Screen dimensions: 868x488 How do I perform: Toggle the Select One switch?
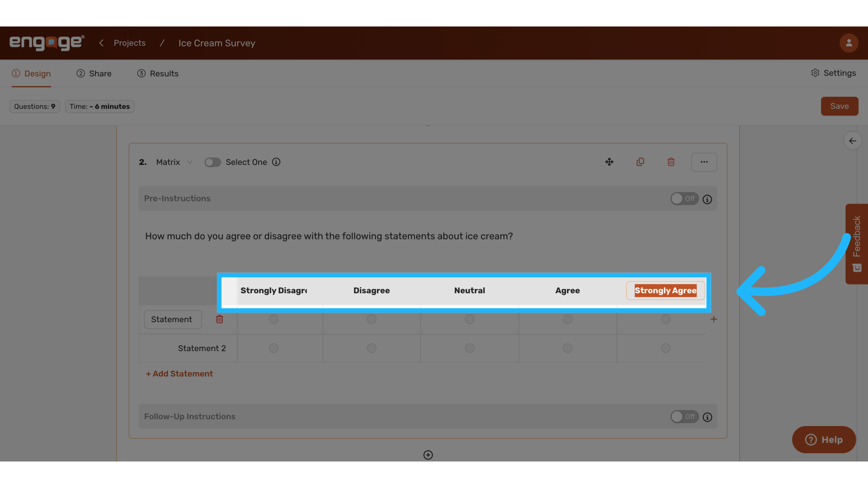[x=212, y=162]
